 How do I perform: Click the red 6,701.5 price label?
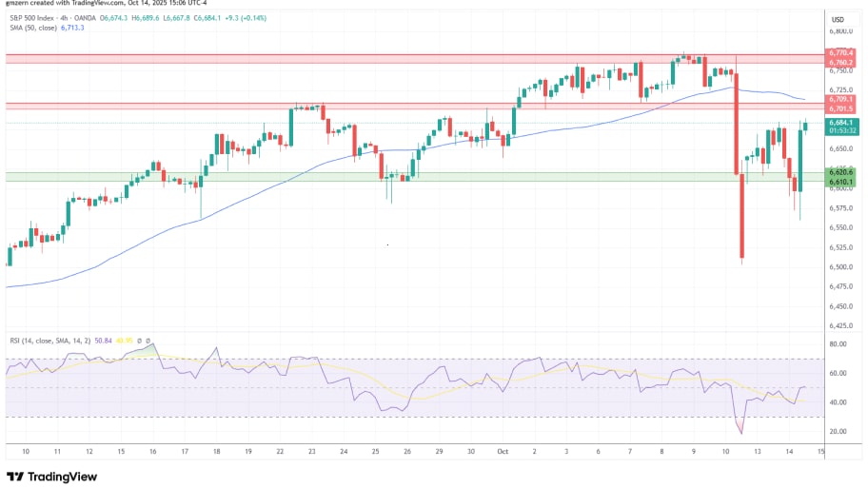point(841,107)
